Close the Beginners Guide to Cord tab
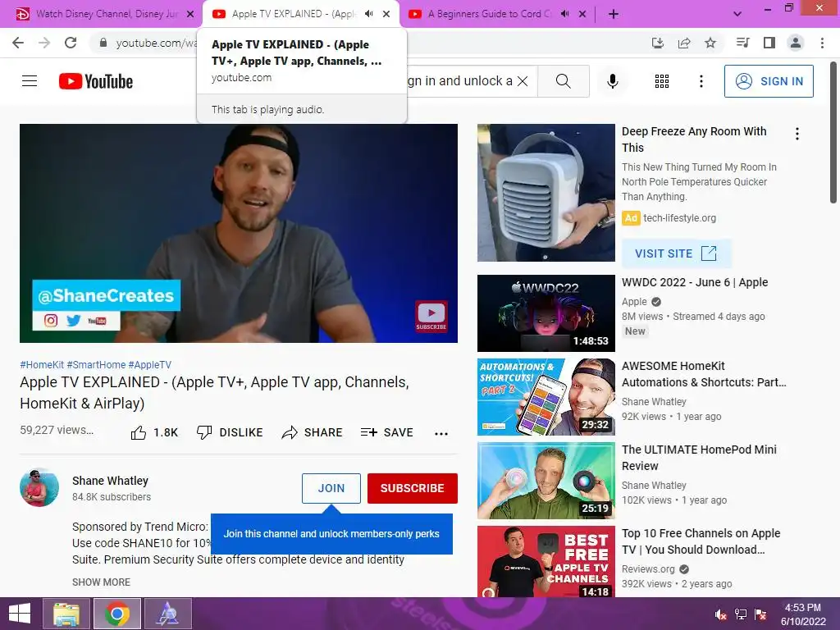840x630 pixels. tap(582, 14)
